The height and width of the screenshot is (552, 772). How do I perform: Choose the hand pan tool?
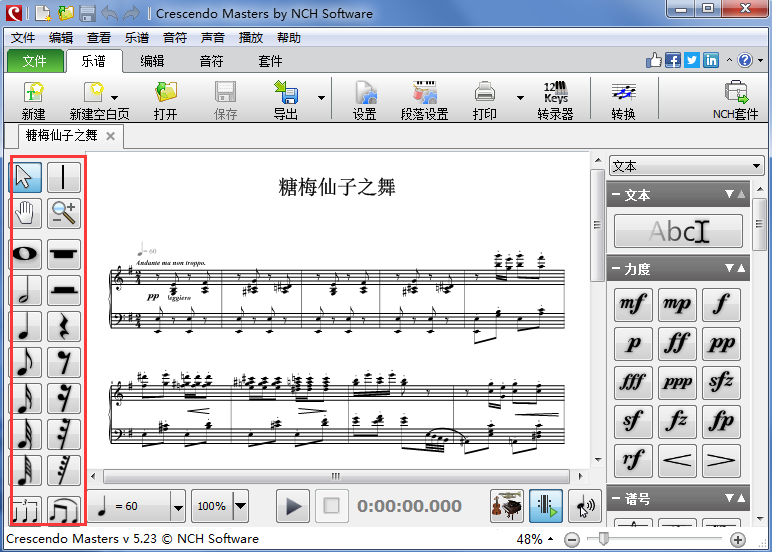[25, 213]
